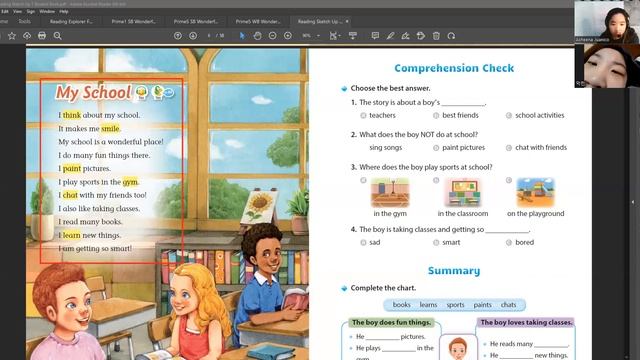Image resolution: width=640 pixels, height=360 pixels.
Task: Switch to the Prime5 SB Wonderf tab
Action: coord(196,21)
